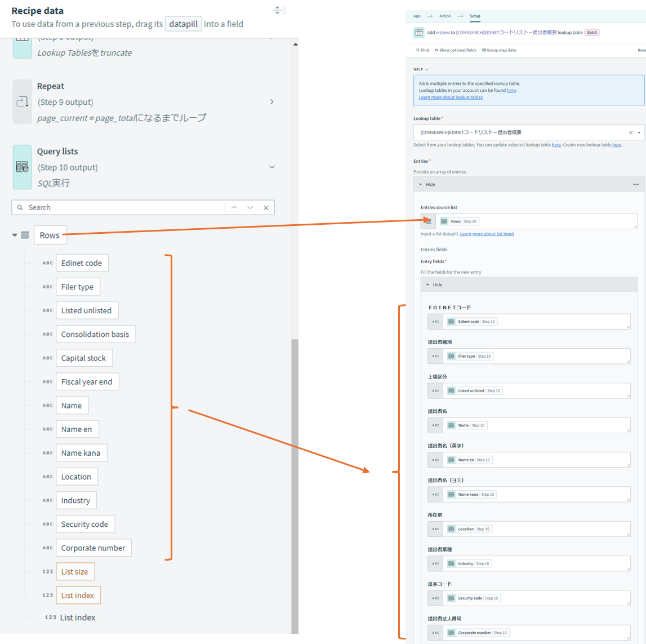Hide the Entries section

click(427, 185)
